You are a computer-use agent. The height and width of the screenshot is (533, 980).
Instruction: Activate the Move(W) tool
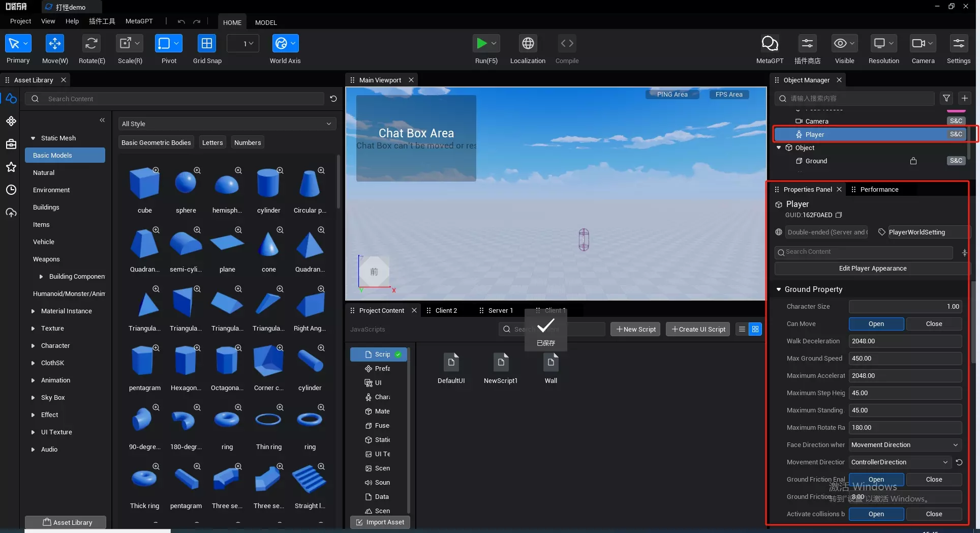click(54, 44)
